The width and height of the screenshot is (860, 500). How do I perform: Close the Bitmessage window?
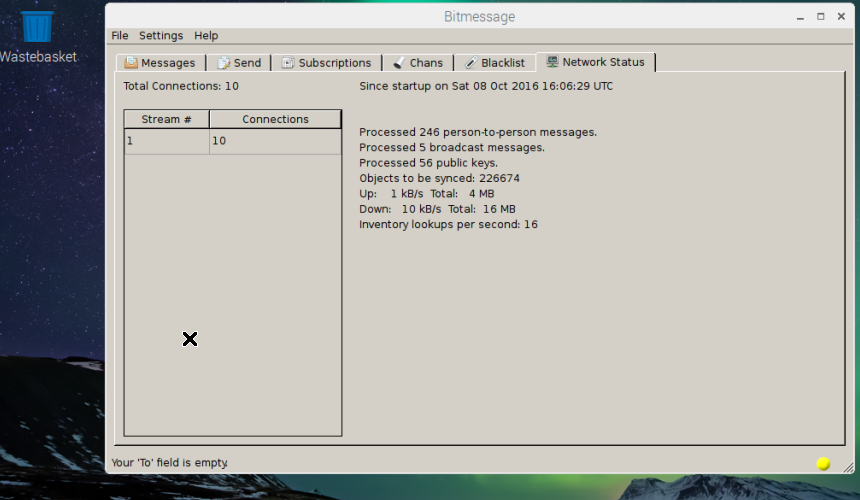pyautogui.click(x=841, y=16)
